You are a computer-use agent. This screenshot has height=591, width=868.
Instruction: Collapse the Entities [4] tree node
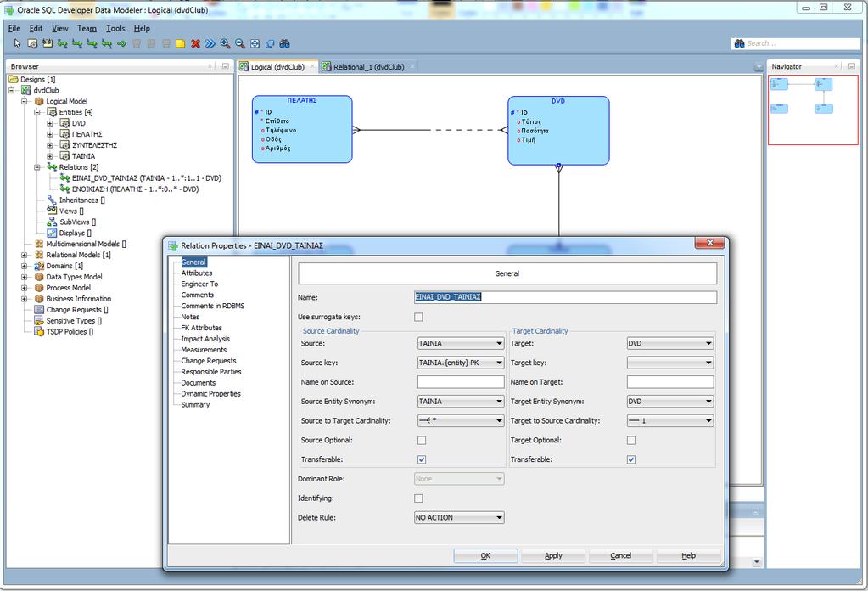37,112
